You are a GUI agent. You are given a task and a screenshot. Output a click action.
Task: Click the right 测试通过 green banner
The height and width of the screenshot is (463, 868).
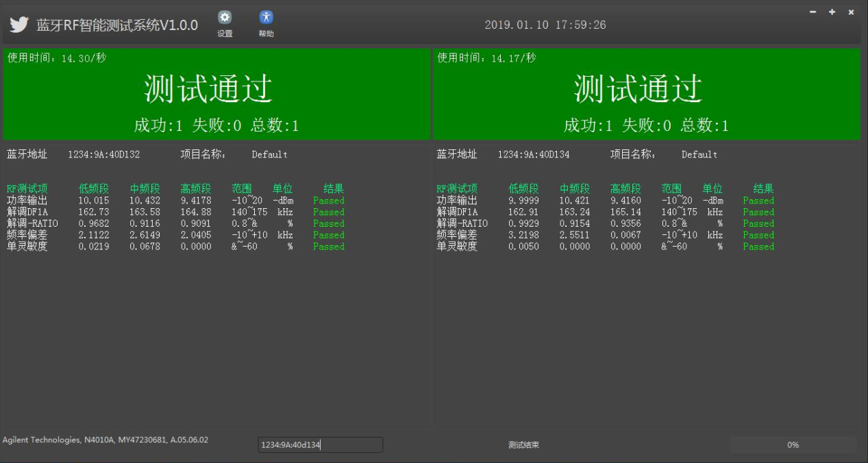tap(646, 94)
